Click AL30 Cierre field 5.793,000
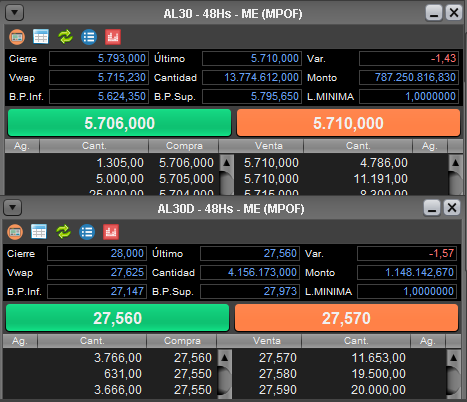Screen dimensions: 467x402 [99, 59]
